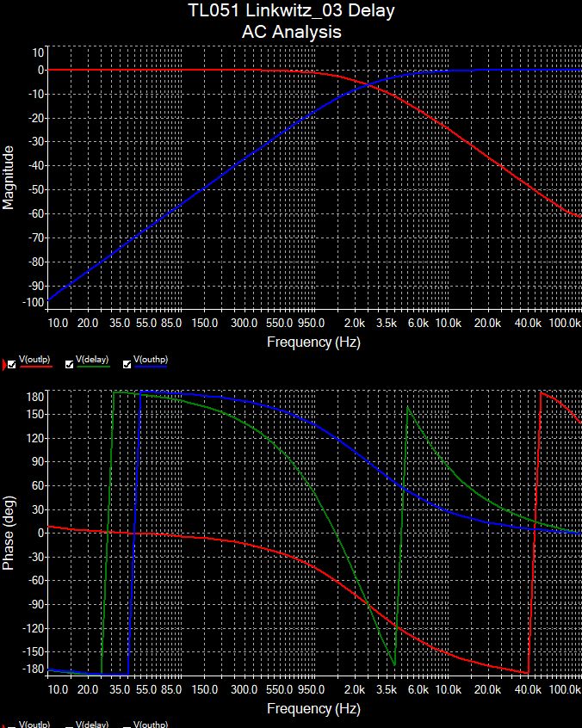Viewport: 582px width, 728px height.
Task: Click the 300.0 frequency tick under phase plot
Action: coord(245,689)
